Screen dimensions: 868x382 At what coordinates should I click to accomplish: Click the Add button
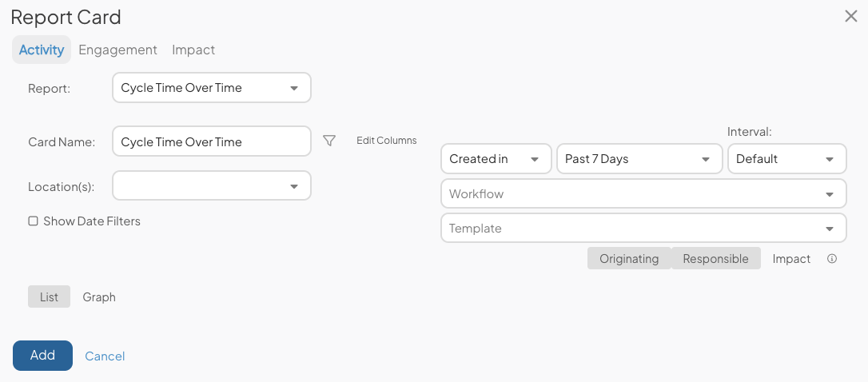tap(42, 356)
